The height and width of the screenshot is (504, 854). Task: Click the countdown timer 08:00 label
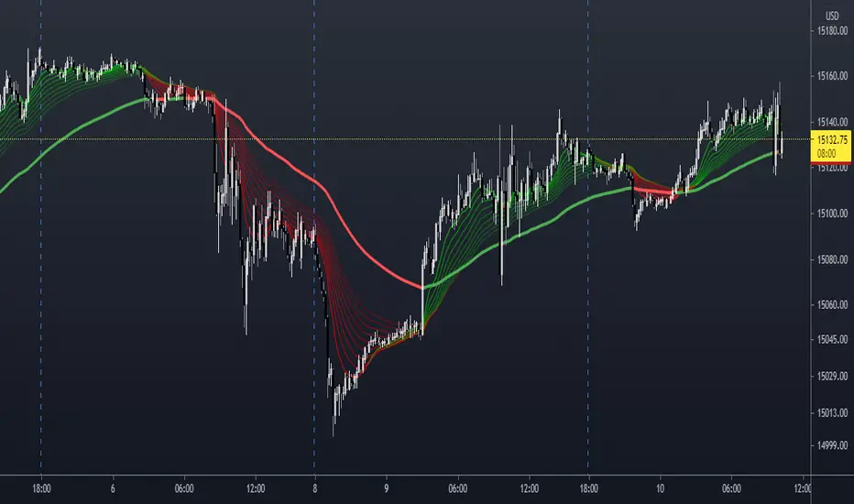tap(827, 154)
